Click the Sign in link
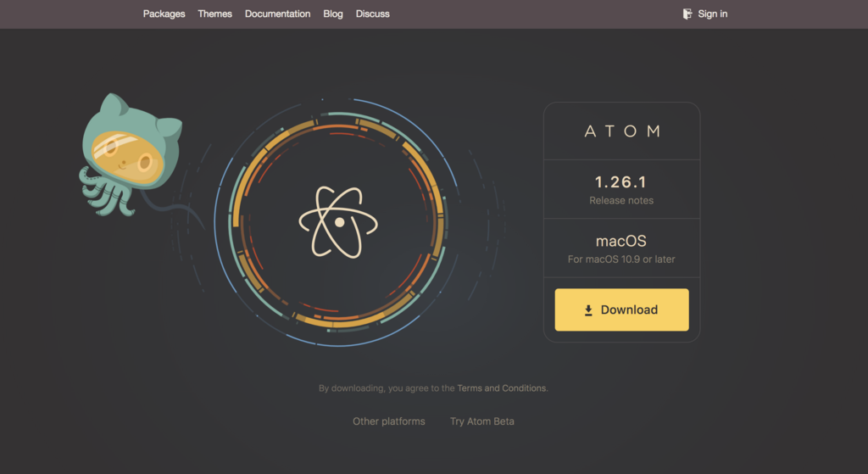 [x=712, y=14]
